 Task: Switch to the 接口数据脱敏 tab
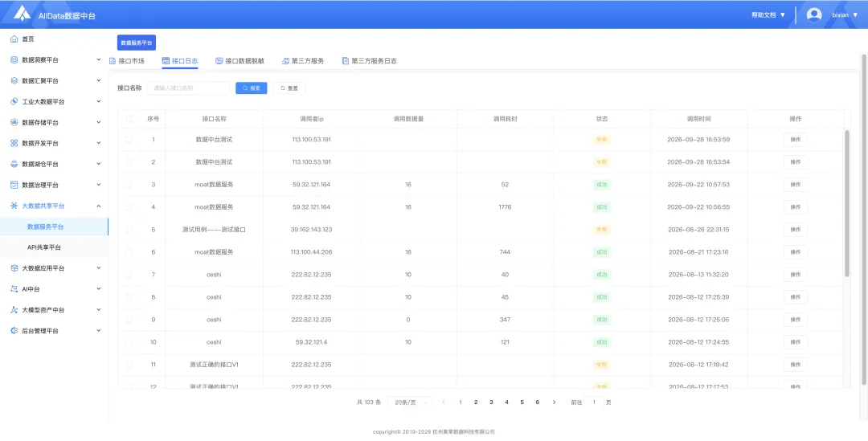tap(240, 61)
